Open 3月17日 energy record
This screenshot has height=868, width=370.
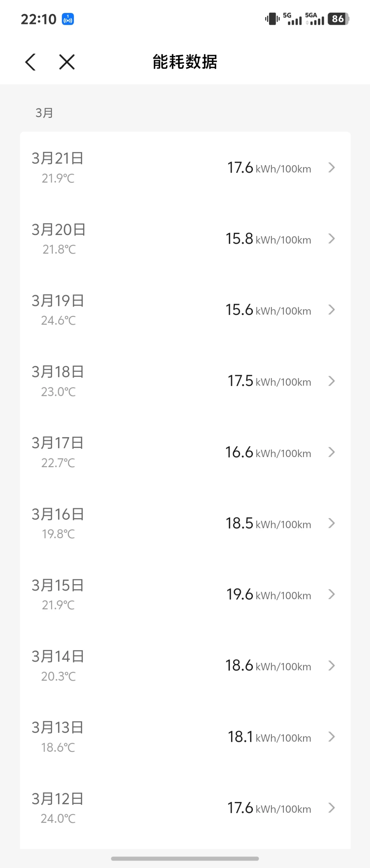coord(185,452)
